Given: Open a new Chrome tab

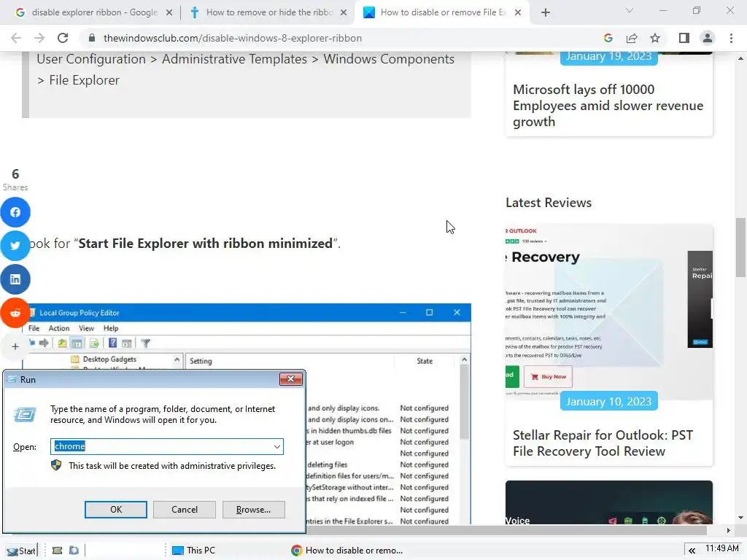Looking at the screenshot, I should (x=546, y=12).
